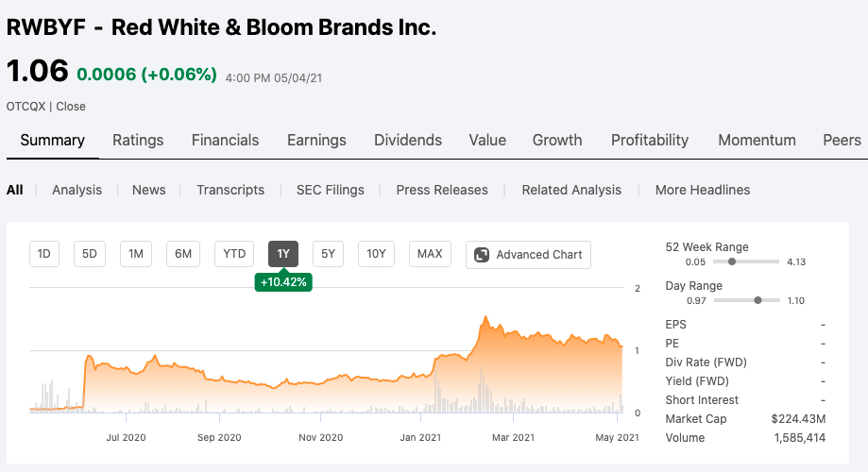
Task: Click the Div Rate (FWD) label
Action: point(706,362)
